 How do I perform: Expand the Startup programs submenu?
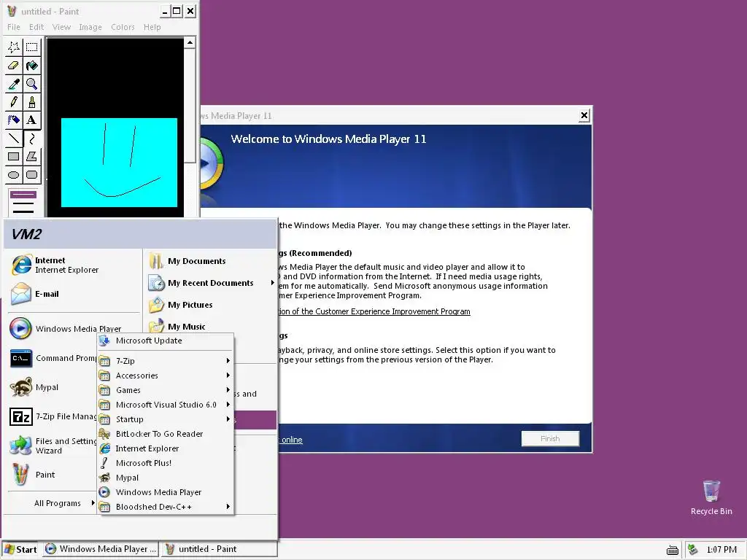(166, 419)
